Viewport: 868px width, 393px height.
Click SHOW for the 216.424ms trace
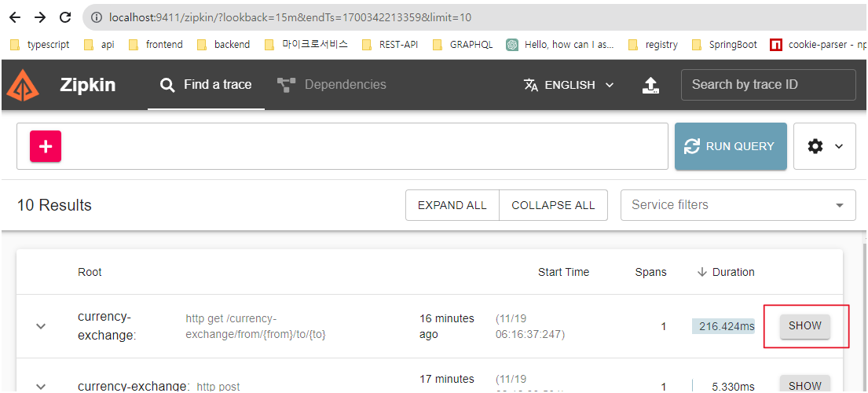(x=805, y=326)
